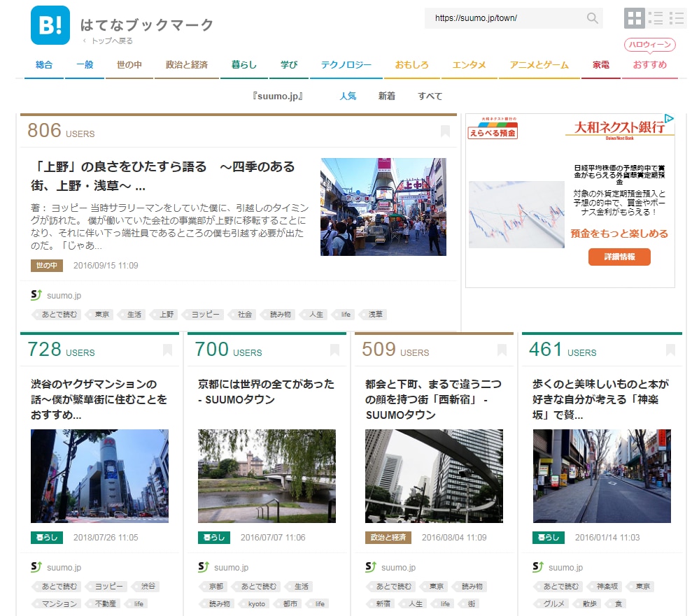
Task: Switch to grid tile view layout
Action: [634, 18]
